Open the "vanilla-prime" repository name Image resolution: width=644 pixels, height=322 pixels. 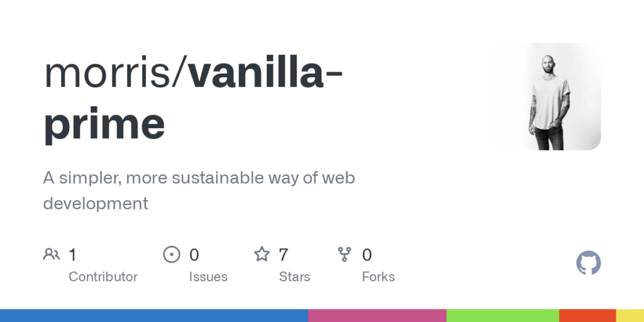click(x=189, y=101)
